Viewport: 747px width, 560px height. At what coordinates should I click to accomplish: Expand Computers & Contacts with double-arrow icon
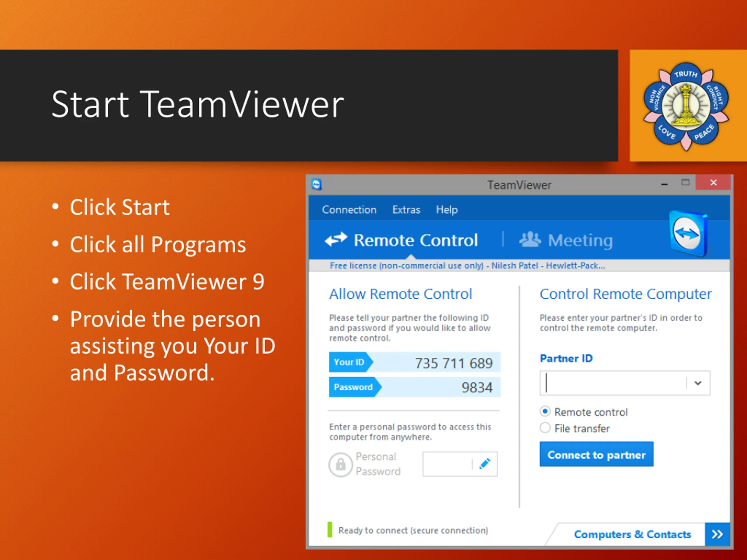pos(717,534)
